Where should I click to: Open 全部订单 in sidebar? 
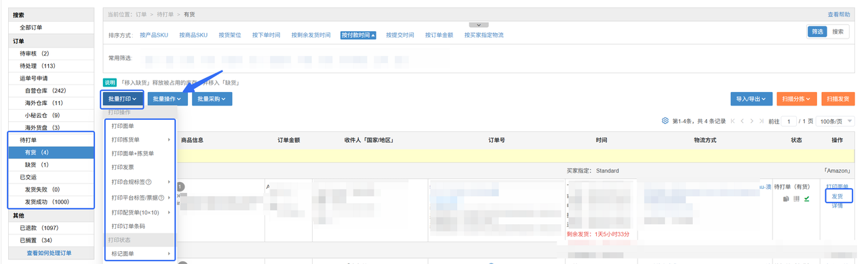click(x=52, y=27)
